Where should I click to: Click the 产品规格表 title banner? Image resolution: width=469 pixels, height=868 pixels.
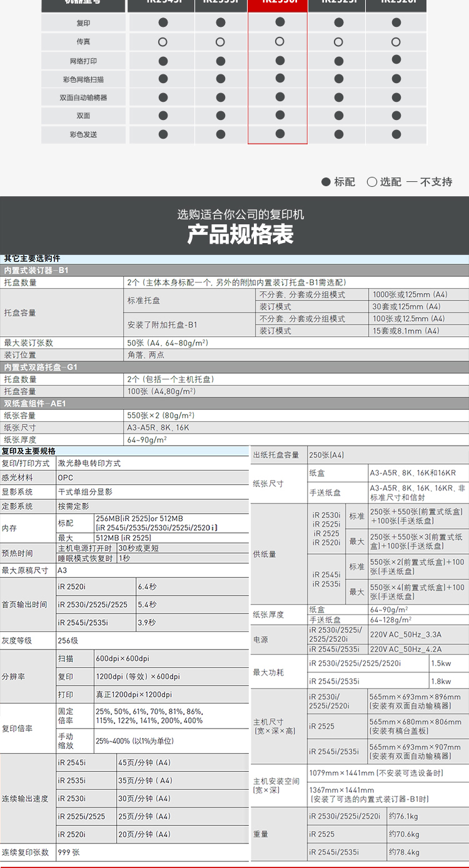(x=240, y=234)
